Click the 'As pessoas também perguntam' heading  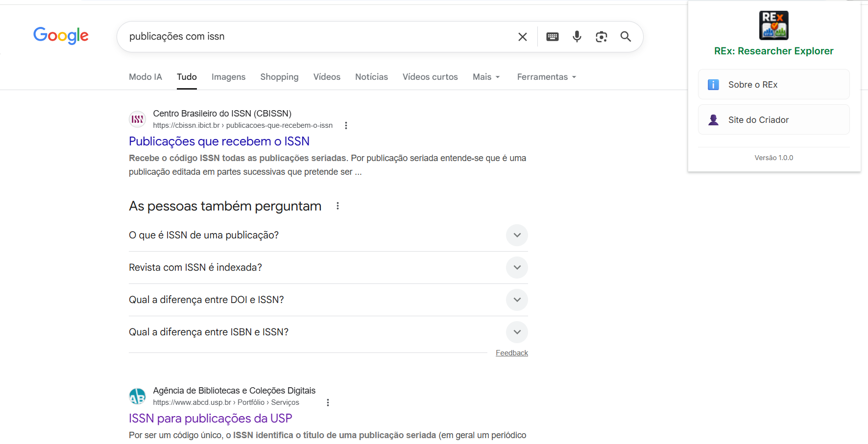point(225,206)
